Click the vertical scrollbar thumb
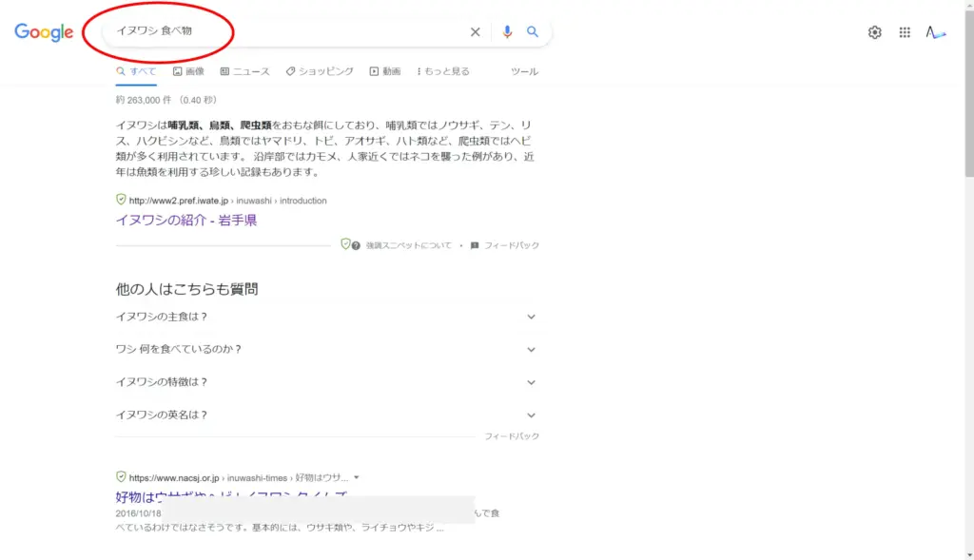This screenshot has height=560, width=974. click(969, 93)
